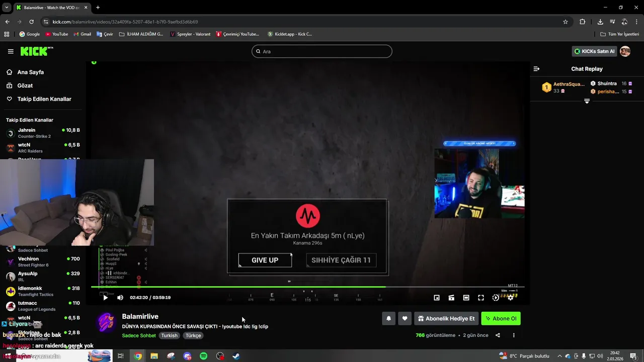The image size is (644, 362).
Task: Expand the chat leaderboard chevron
Action: coord(587,102)
